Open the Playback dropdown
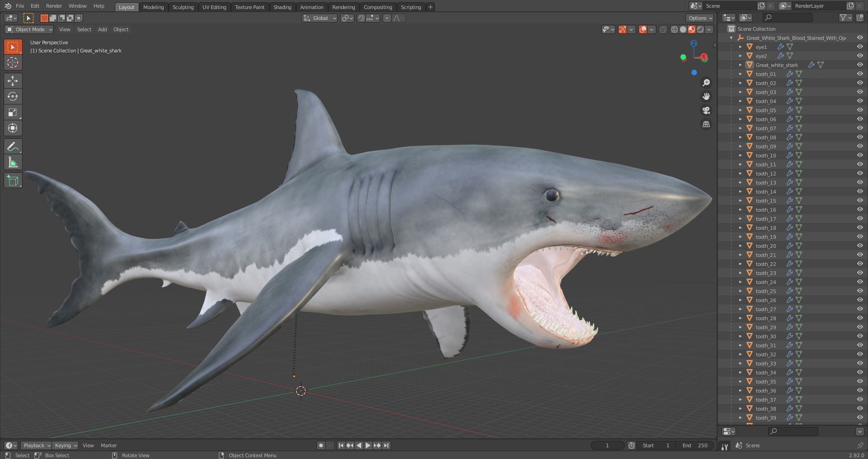This screenshot has width=868, height=459. [x=36, y=445]
